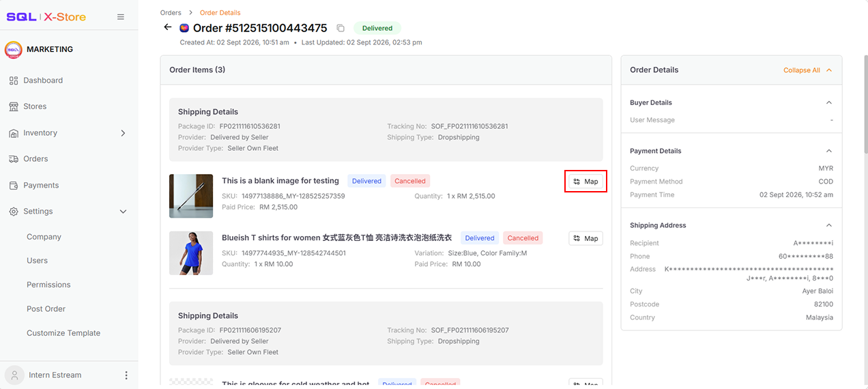Click Delivered tag on Blueish T shirts
This screenshot has width=868, height=389.
pyautogui.click(x=480, y=238)
